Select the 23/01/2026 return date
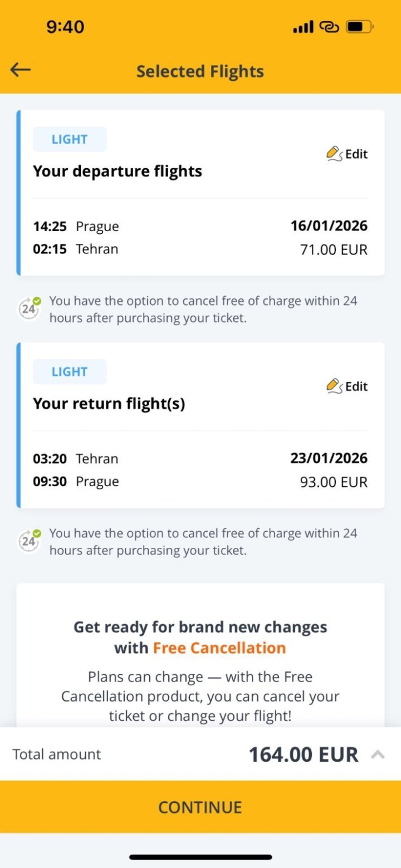Screen dimensions: 401x868 point(329,458)
